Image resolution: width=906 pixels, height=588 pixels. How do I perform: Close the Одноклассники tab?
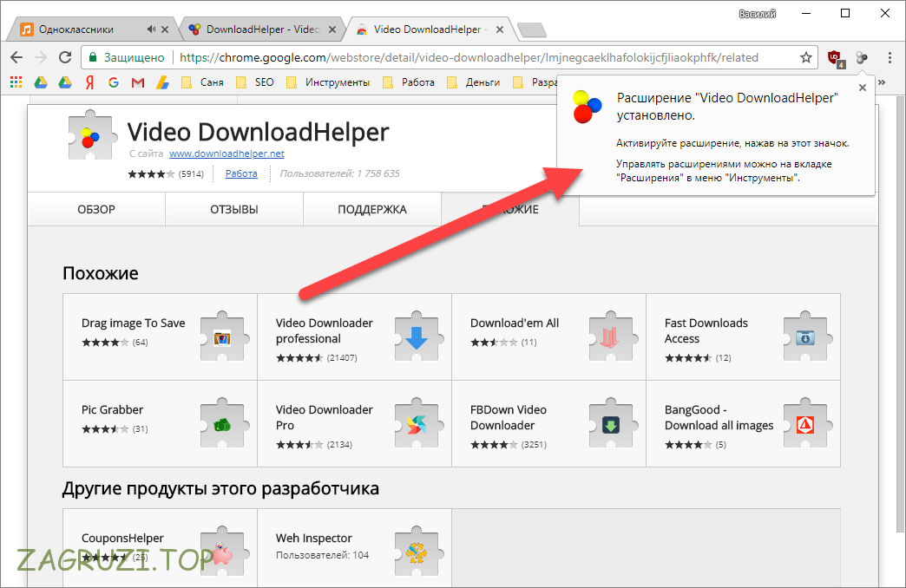(165, 29)
